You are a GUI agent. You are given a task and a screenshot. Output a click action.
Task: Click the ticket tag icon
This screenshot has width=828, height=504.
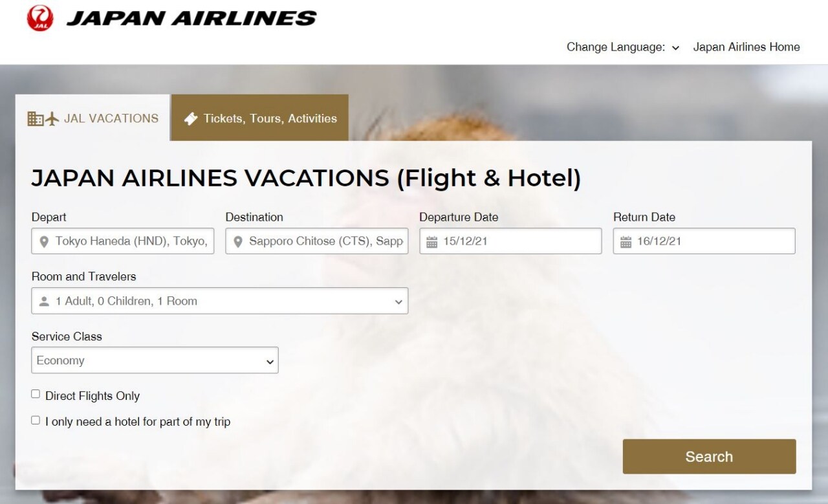[190, 118]
